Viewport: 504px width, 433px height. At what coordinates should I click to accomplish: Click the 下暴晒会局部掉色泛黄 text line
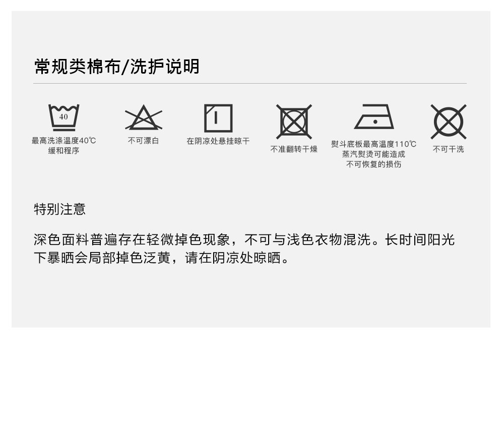click(x=161, y=258)
